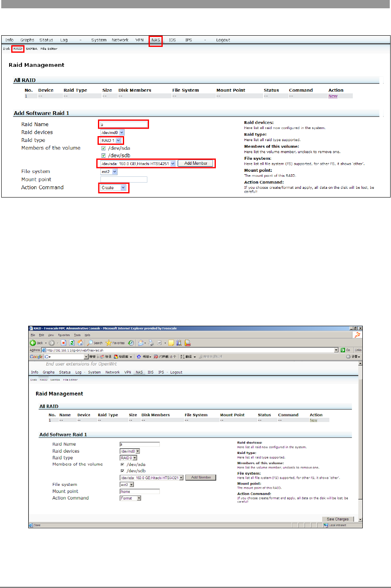Image resolution: width=391 pixels, height=588 pixels.
Task: Click Logout in the Internet Explorer page menu
Action: tap(176, 372)
